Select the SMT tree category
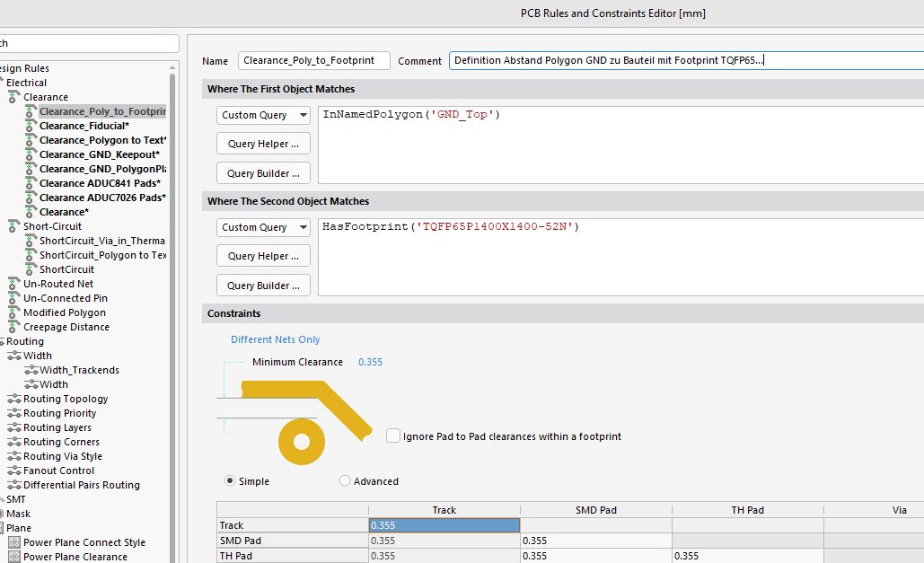Image resolution: width=924 pixels, height=563 pixels. point(16,499)
